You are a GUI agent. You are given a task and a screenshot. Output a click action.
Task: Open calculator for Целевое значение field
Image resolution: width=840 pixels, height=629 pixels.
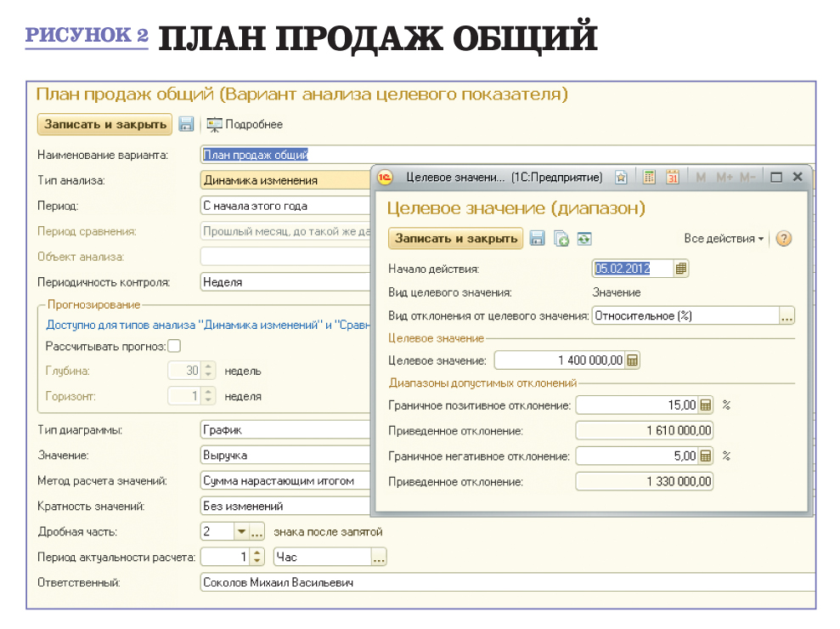633,360
